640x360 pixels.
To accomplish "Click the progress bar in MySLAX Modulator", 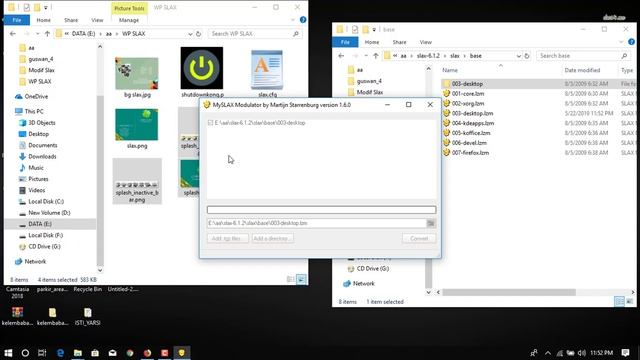I will click(321, 210).
